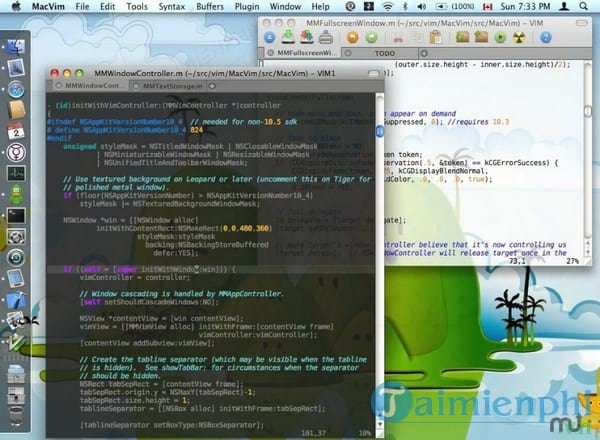Click scroll-down arrow in MMWindowController window
Image resolution: width=600 pixels, height=440 pixels.
380,424
